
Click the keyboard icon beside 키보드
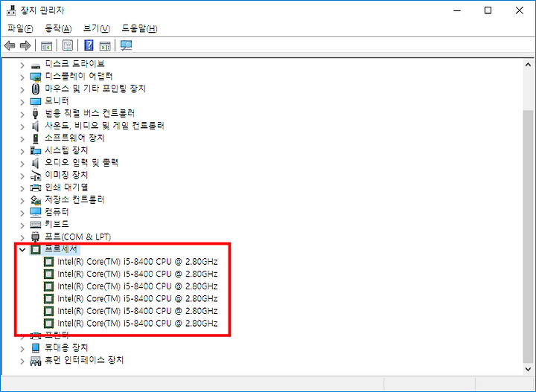(x=36, y=225)
